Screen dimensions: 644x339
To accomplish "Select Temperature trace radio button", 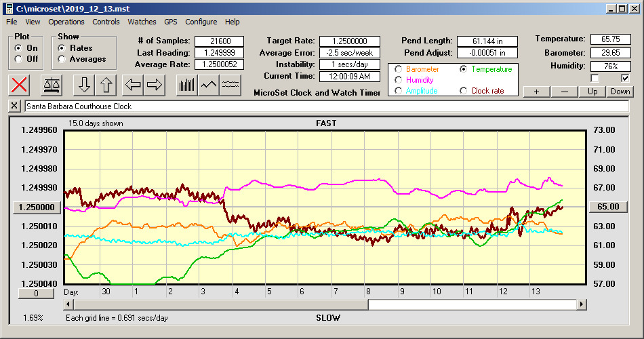I will (463, 69).
